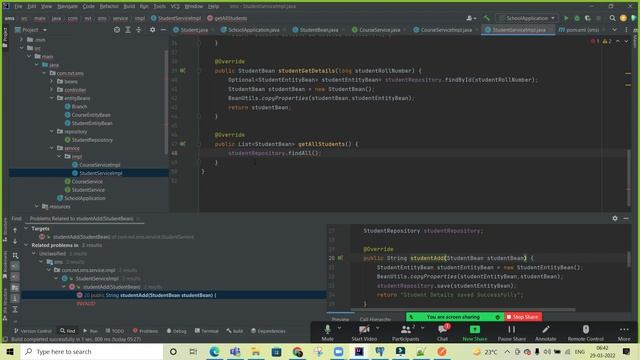The height and width of the screenshot is (360, 640).
Task: Open pom.xml editor tab
Action: [x=579, y=30]
